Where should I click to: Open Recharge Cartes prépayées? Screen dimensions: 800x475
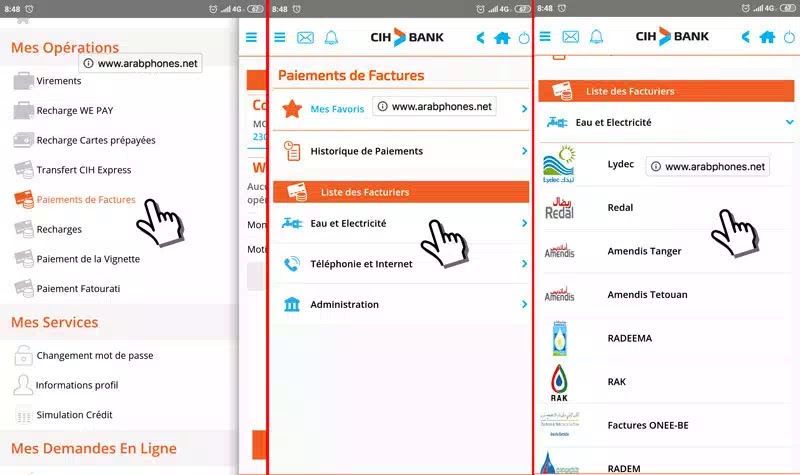click(x=96, y=140)
